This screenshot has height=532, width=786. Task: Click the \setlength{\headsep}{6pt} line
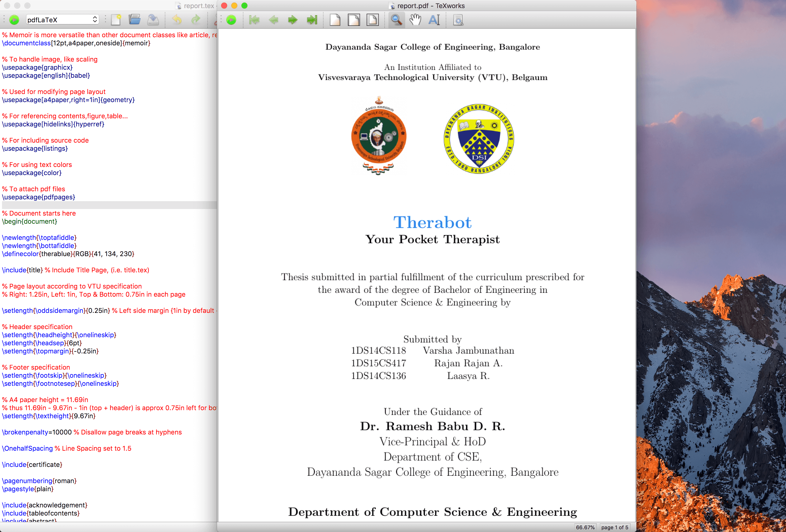[42, 343]
